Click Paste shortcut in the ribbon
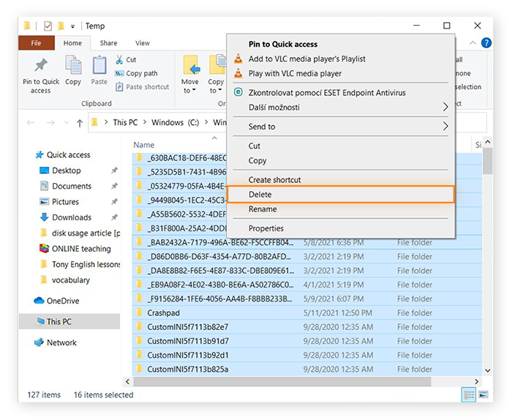 point(143,87)
